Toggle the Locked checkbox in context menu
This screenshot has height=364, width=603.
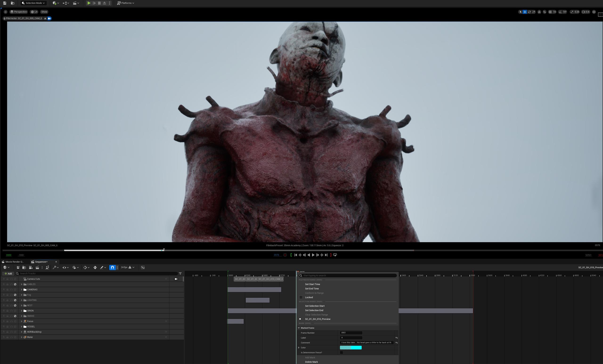pyautogui.click(x=301, y=297)
